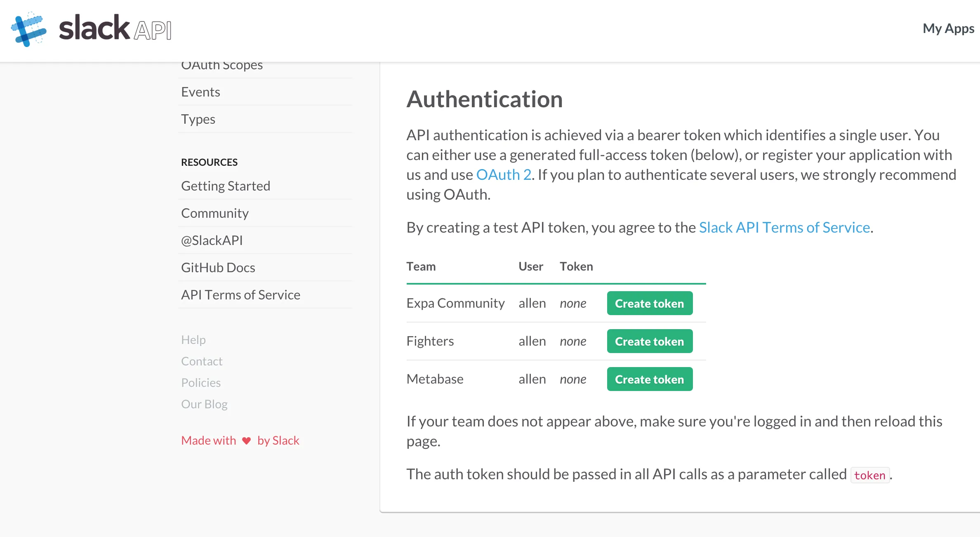The width and height of the screenshot is (980, 537).
Task: Open the Policies footer link
Action: point(201,382)
